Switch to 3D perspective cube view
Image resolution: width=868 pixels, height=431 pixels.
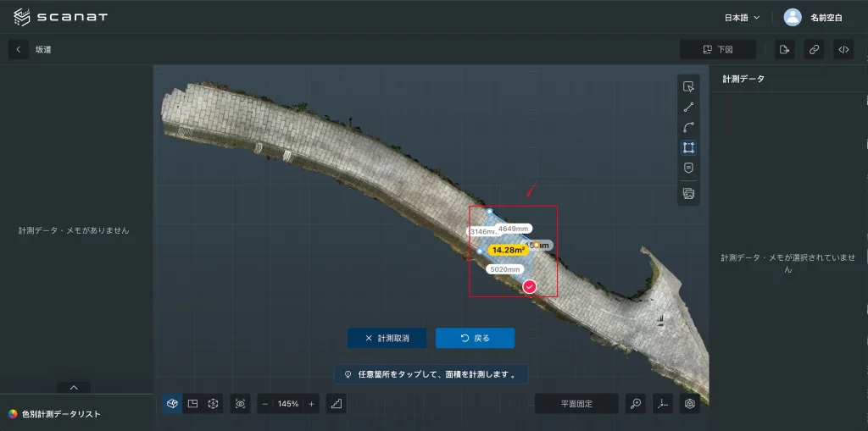(172, 404)
